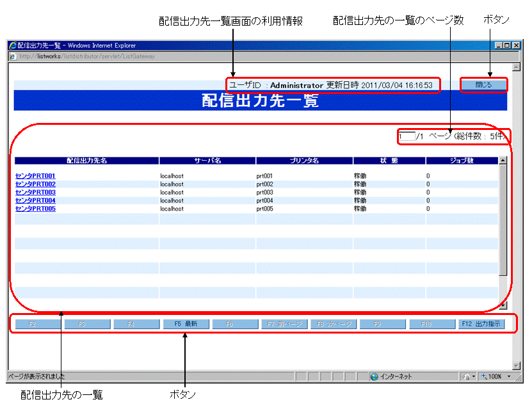Click the prt005 printer name cell
Viewport: 532px width, 411px height.
264,209
